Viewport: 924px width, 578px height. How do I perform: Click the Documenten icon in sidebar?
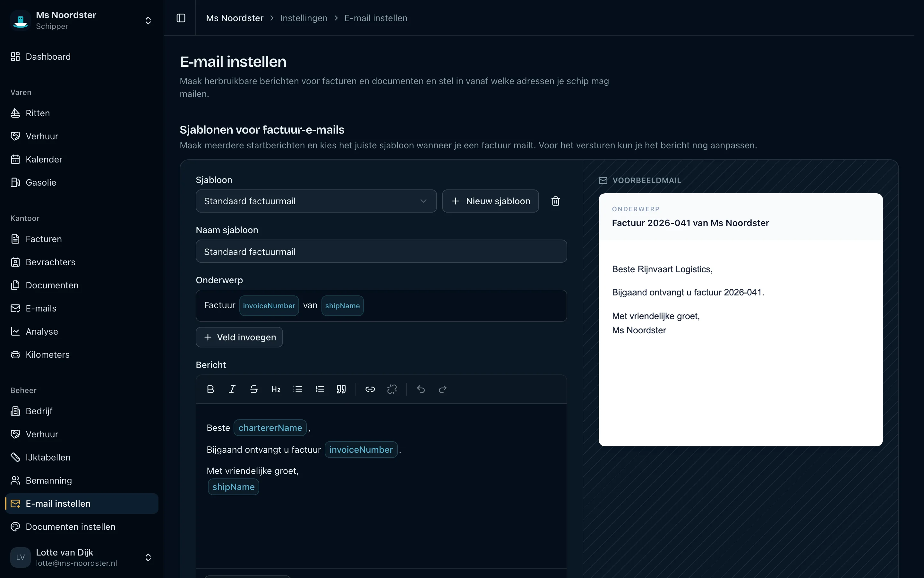point(15,285)
